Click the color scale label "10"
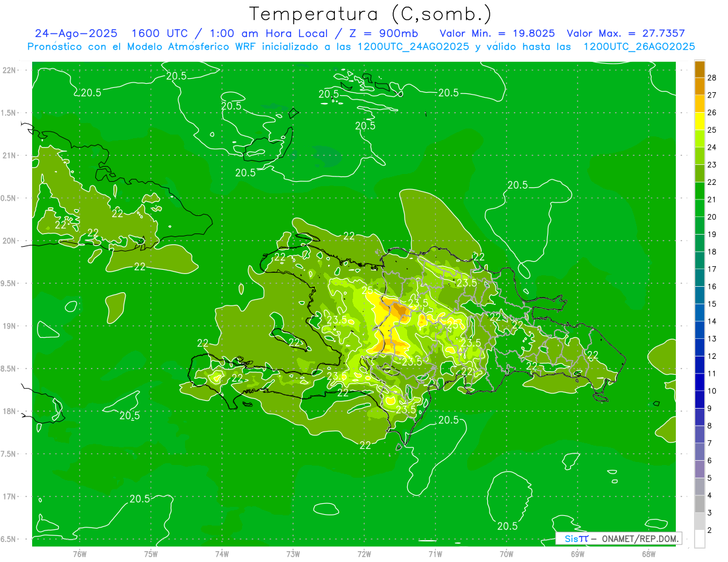Viewport: 728px width, 562px height. click(712, 391)
